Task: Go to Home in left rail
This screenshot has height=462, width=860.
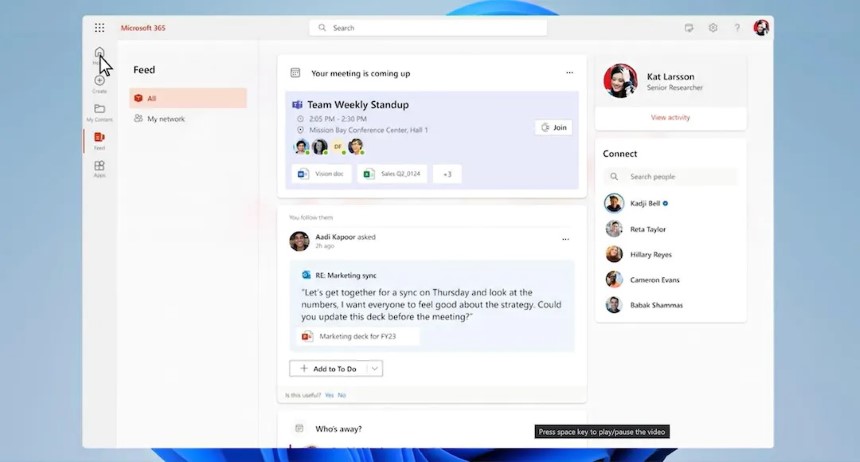Action: [99, 55]
